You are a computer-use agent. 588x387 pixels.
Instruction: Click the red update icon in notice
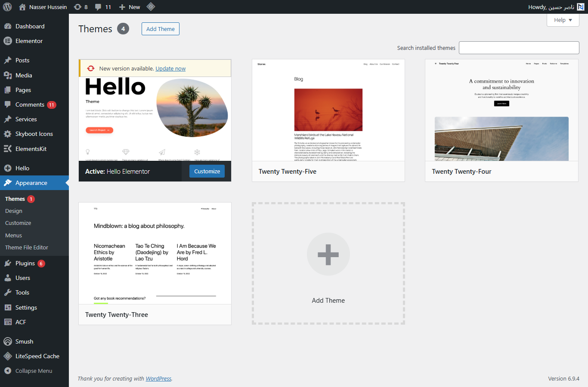[x=91, y=68]
